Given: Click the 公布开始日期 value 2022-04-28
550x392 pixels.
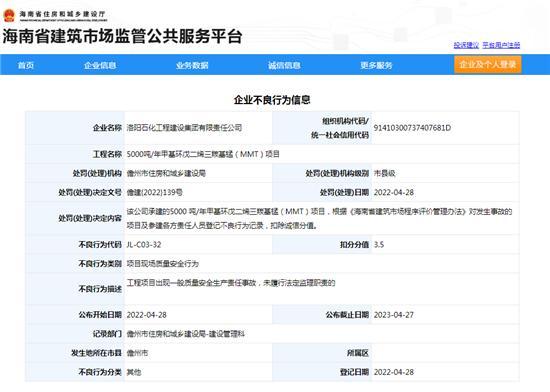Looking at the screenshot, I should point(147,315).
